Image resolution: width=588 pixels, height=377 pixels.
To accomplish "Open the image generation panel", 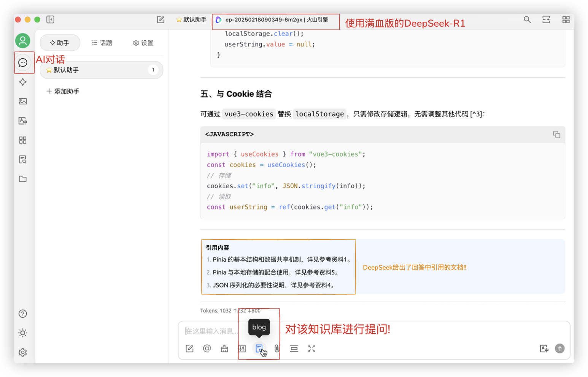I will click(22, 101).
